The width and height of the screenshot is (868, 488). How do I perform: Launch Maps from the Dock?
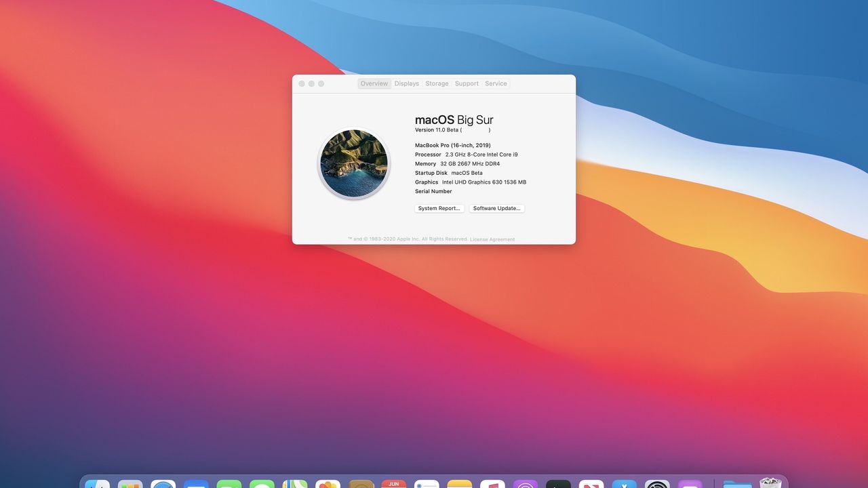pyautogui.click(x=295, y=484)
